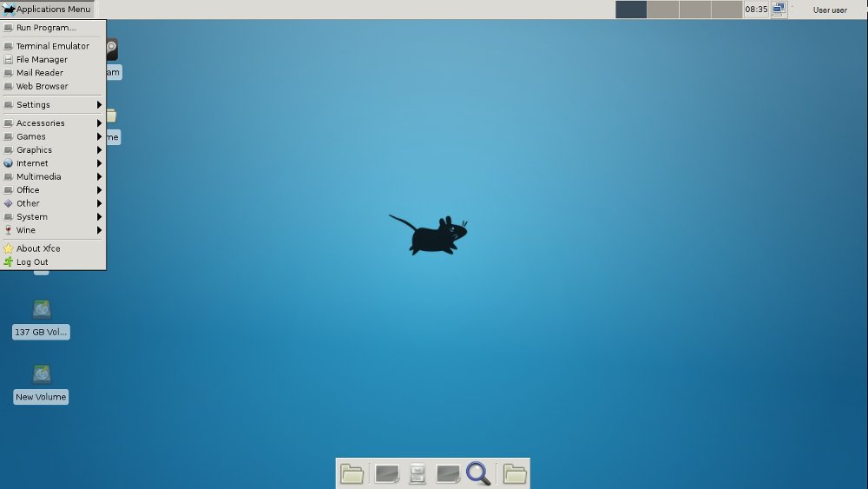Click the 08:35 panel clock

click(756, 9)
